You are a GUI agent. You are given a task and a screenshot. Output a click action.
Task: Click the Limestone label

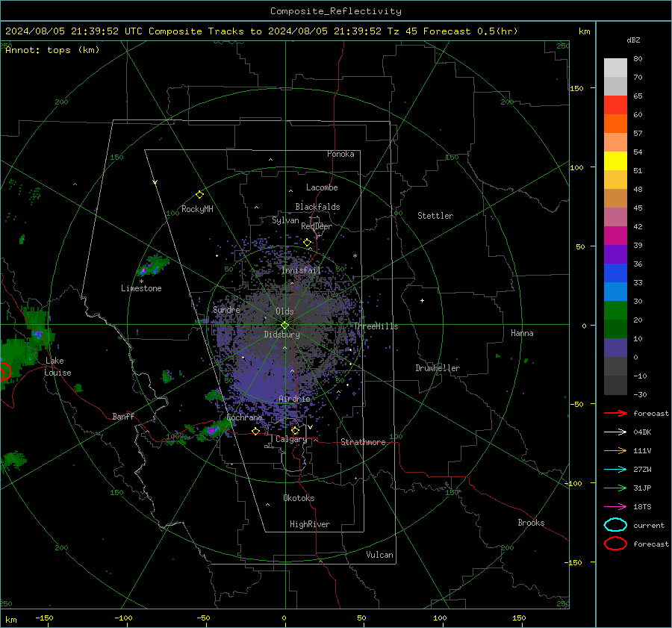(141, 288)
